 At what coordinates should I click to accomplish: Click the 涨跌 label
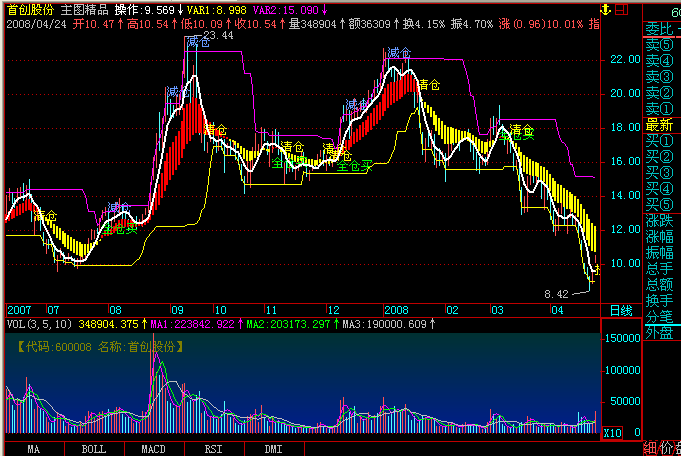point(659,221)
